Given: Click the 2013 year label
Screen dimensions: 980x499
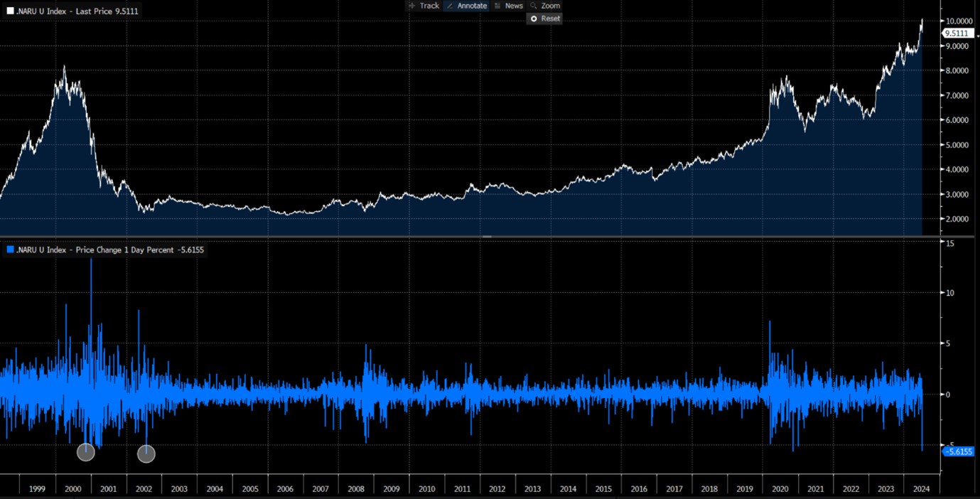Looking at the screenshot, I should pyautogui.click(x=533, y=489).
